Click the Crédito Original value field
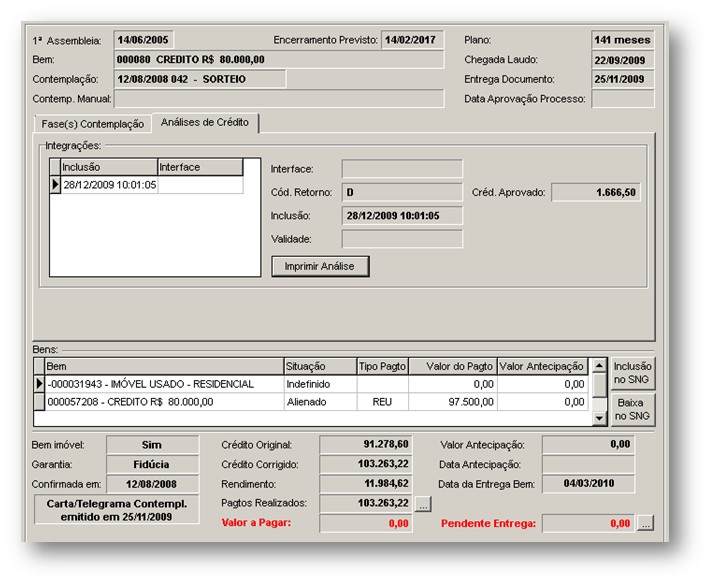 click(x=366, y=444)
